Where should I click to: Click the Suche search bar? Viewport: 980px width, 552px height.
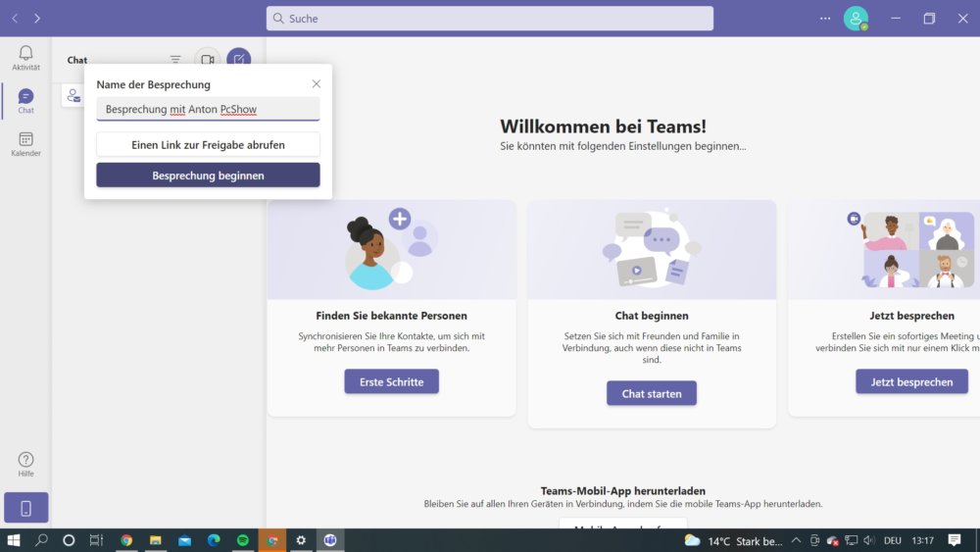pos(489,18)
